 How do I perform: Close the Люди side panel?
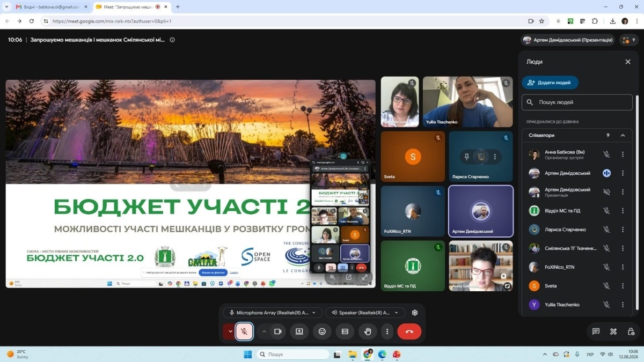[627, 62]
